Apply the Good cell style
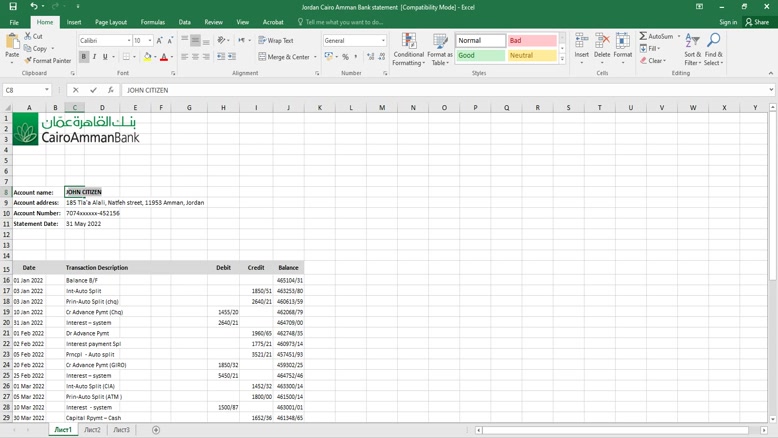 click(481, 56)
